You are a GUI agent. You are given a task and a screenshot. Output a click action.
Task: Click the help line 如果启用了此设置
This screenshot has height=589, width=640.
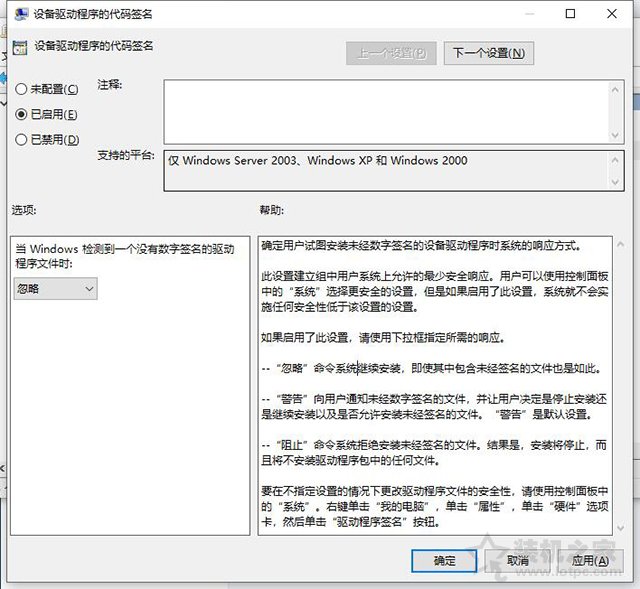pyautogui.click(x=383, y=338)
